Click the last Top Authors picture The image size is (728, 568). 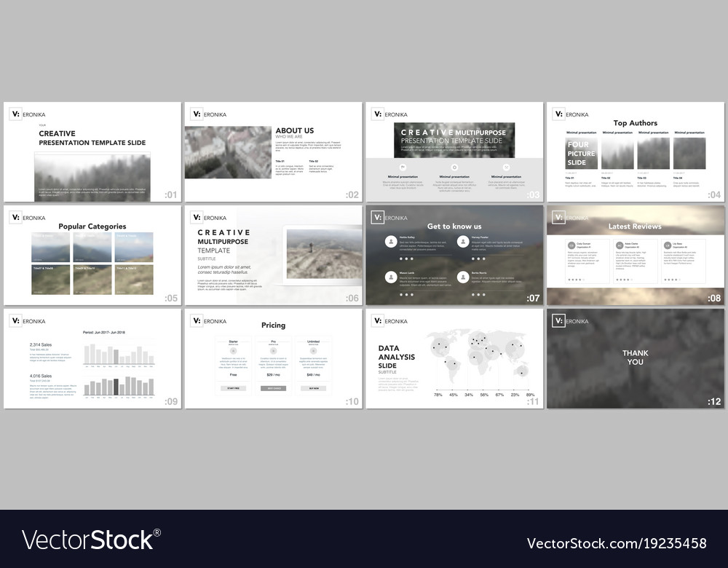(689, 153)
